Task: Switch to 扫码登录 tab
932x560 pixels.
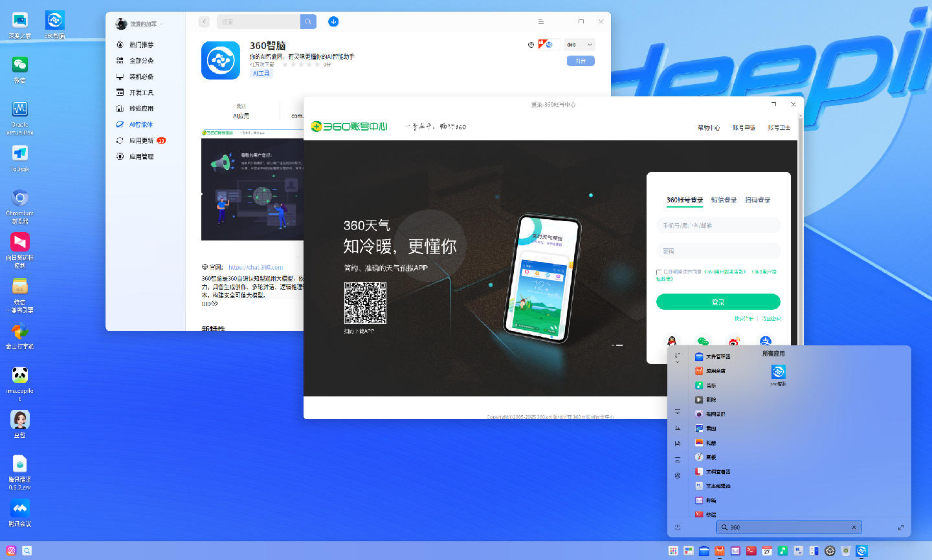Action: [x=757, y=200]
